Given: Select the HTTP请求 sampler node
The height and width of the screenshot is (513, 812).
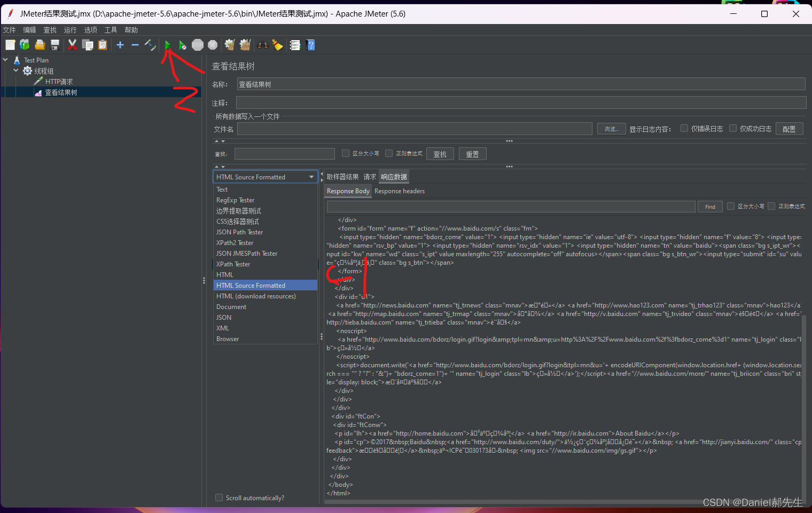Looking at the screenshot, I should [59, 82].
